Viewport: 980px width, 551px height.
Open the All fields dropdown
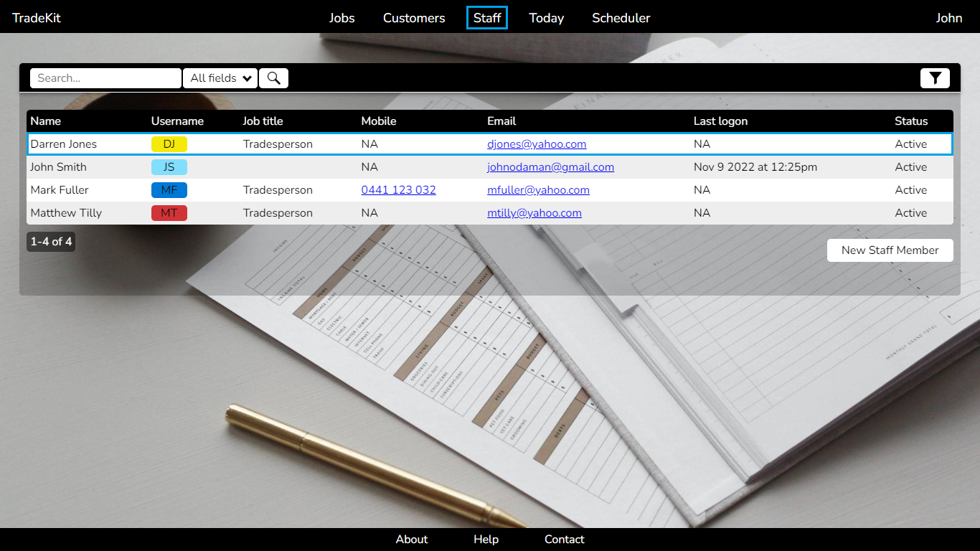[x=220, y=78]
